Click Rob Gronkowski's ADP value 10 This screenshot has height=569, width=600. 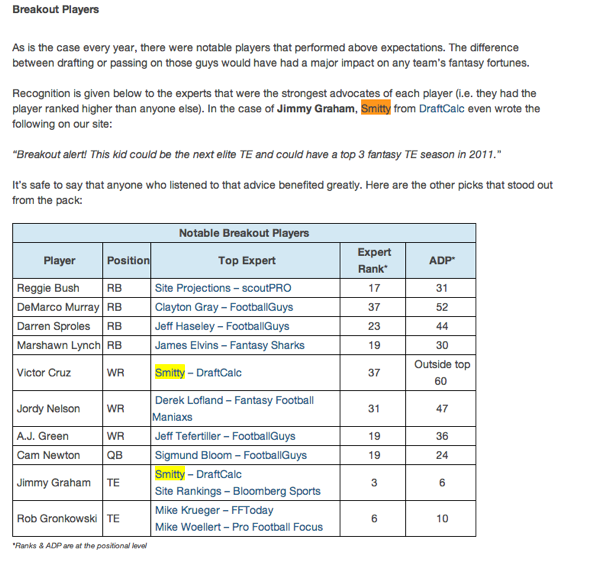click(442, 519)
